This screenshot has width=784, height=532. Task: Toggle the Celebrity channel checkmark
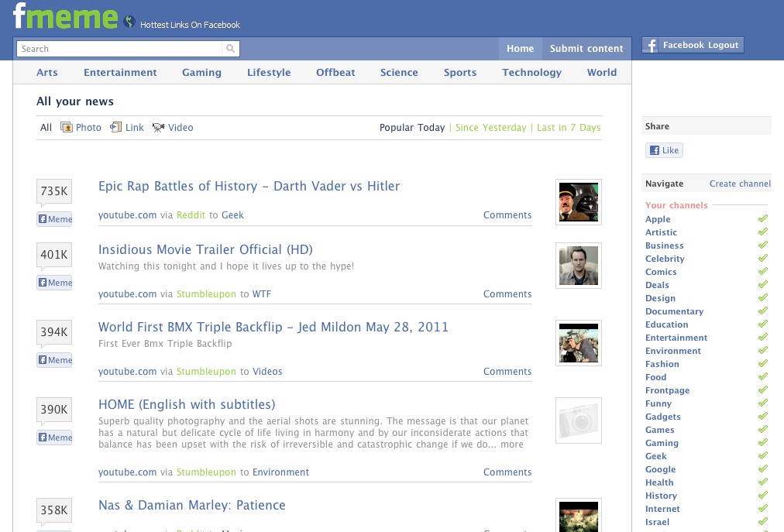pyautogui.click(x=763, y=258)
